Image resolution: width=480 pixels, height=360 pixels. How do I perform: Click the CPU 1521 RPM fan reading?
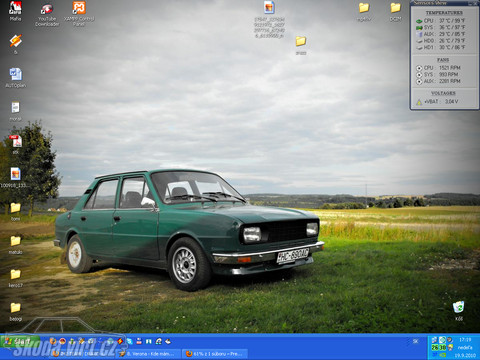coord(450,68)
